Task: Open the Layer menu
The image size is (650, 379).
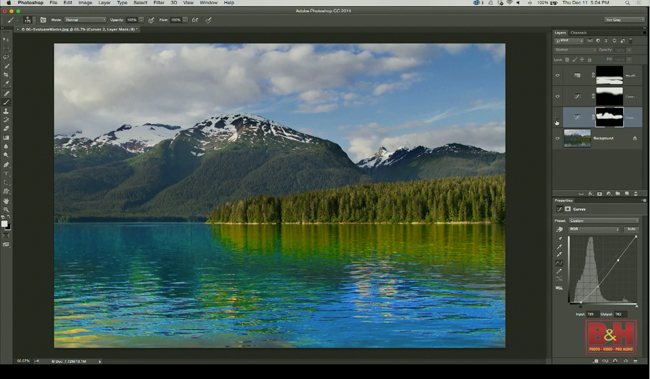Action: coord(104,2)
